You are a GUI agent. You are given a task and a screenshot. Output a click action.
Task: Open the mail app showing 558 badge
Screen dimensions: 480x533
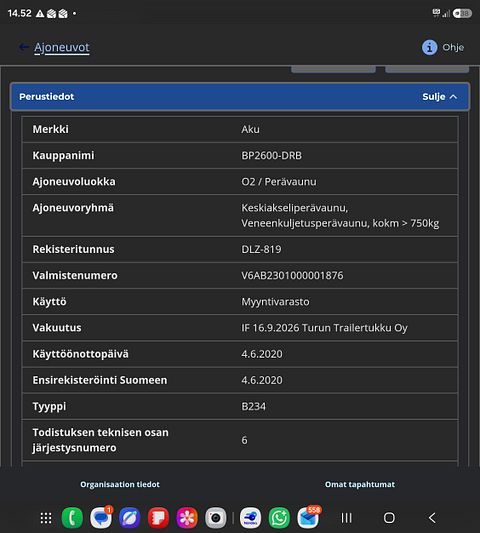pos(308,517)
